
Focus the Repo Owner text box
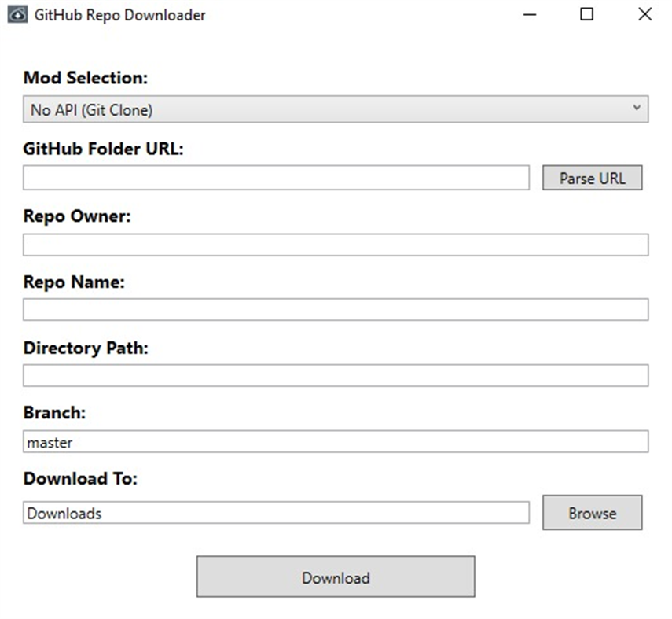pyautogui.click(x=336, y=245)
